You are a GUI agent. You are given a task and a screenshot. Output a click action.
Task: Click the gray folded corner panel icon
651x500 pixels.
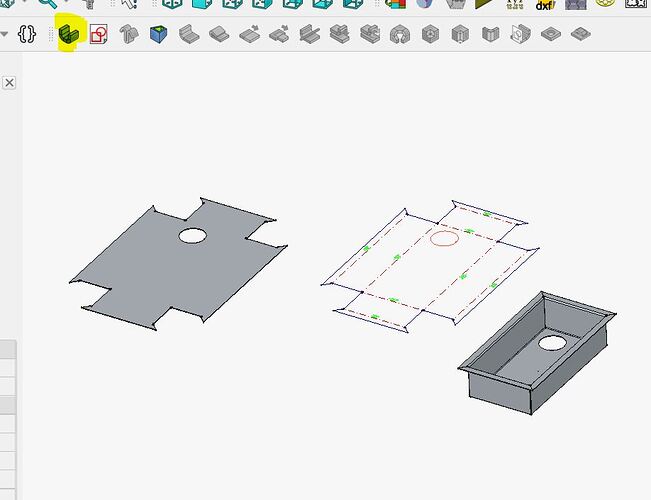[x=490, y=34]
